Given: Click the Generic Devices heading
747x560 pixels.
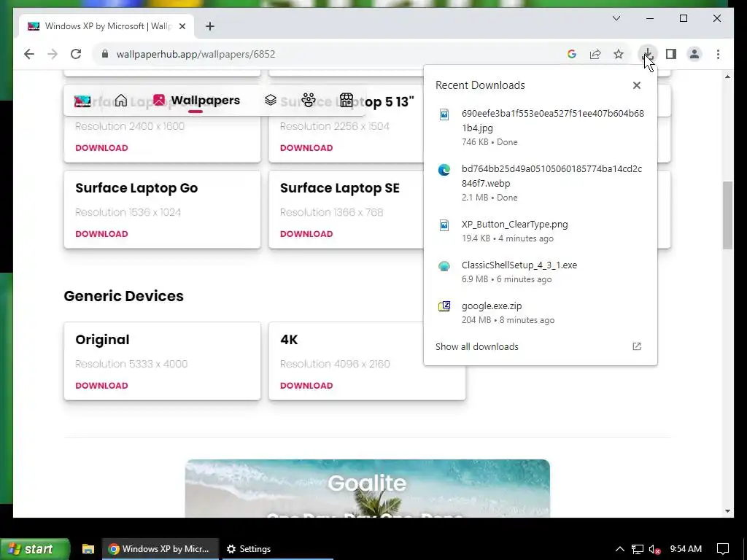Looking at the screenshot, I should click(123, 296).
